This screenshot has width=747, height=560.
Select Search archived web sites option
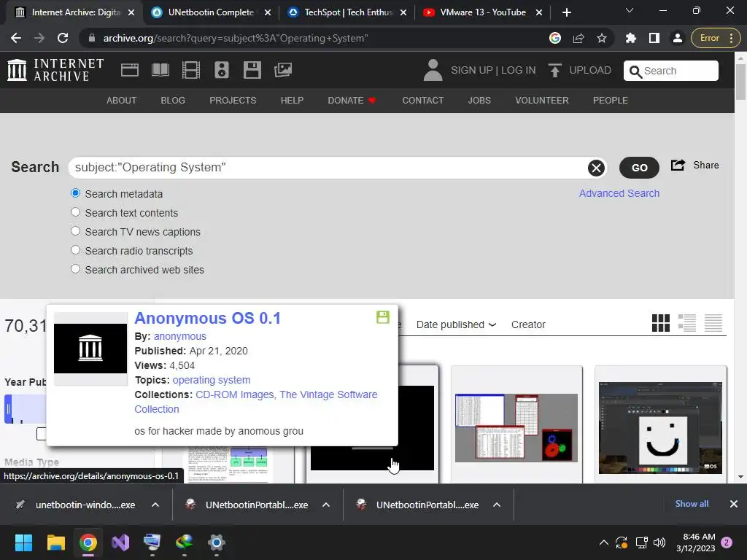click(75, 269)
